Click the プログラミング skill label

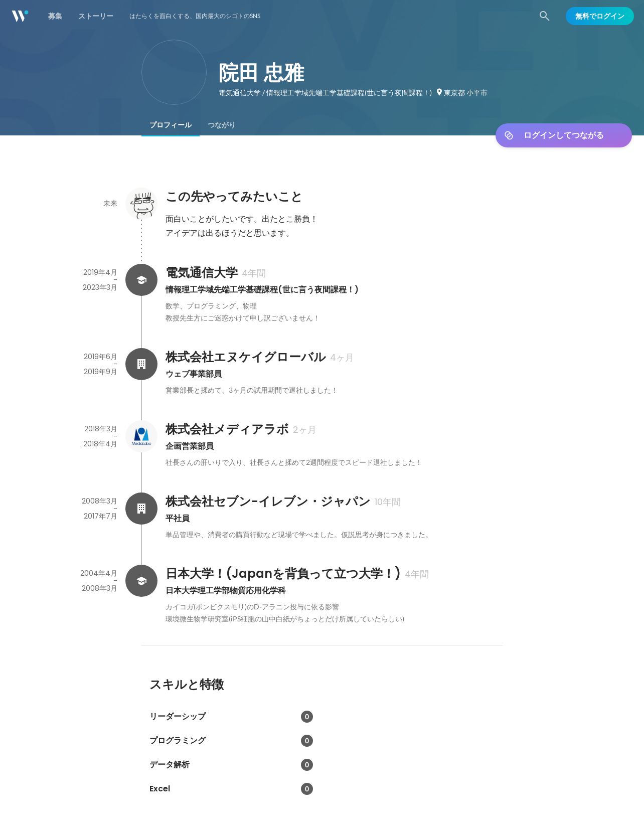pyautogui.click(x=178, y=740)
